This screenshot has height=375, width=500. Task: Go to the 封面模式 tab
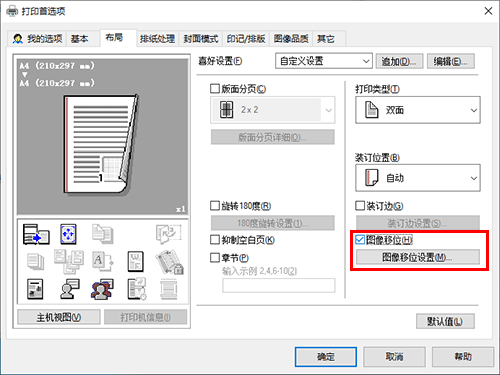(x=201, y=39)
